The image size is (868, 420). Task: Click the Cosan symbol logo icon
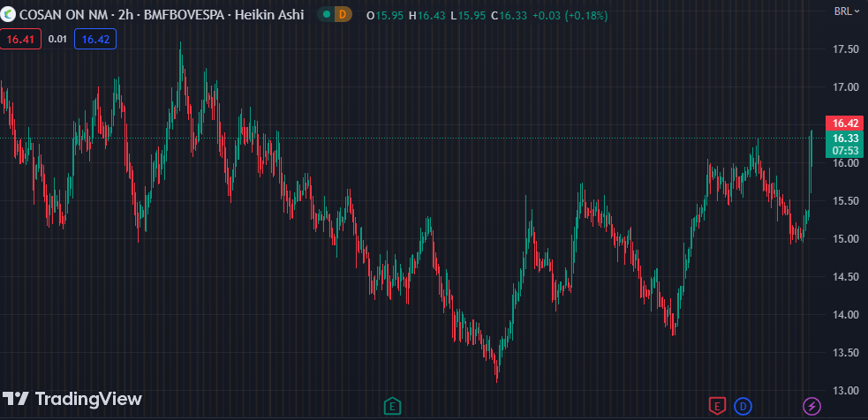click(x=7, y=14)
